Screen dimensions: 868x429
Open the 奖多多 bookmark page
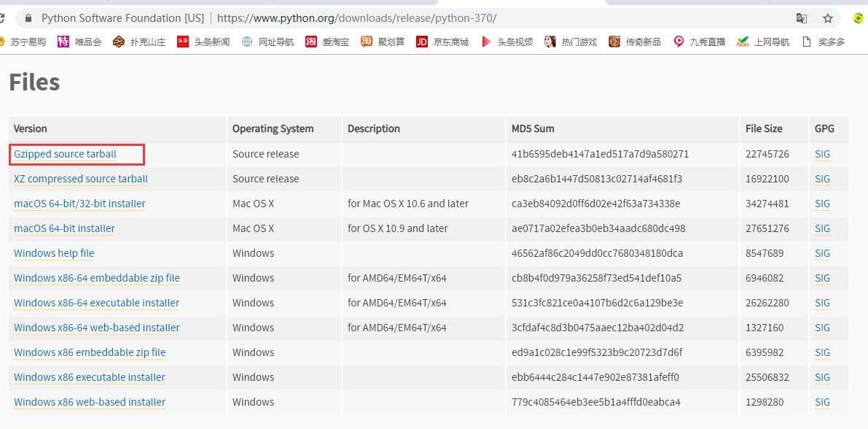point(824,42)
